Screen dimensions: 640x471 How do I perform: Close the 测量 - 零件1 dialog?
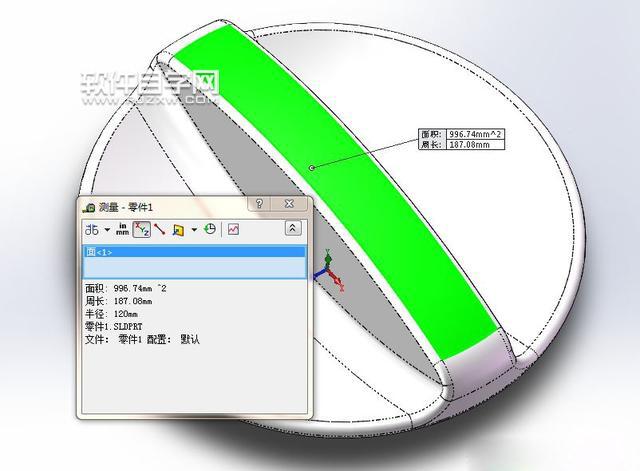pos(289,203)
